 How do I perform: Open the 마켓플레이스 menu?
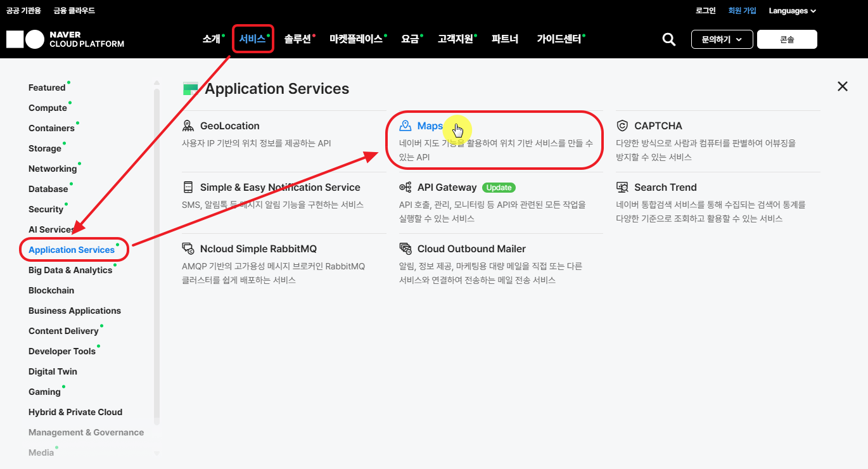[x=356, y=39]
